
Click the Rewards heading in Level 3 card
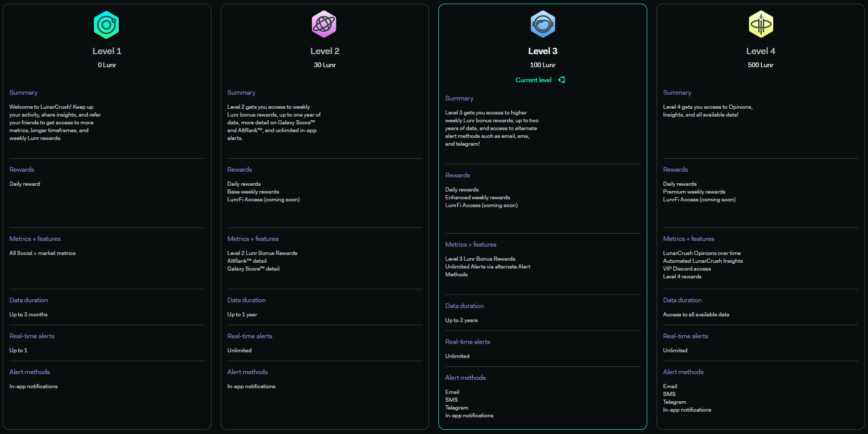[x=458, y=175]
